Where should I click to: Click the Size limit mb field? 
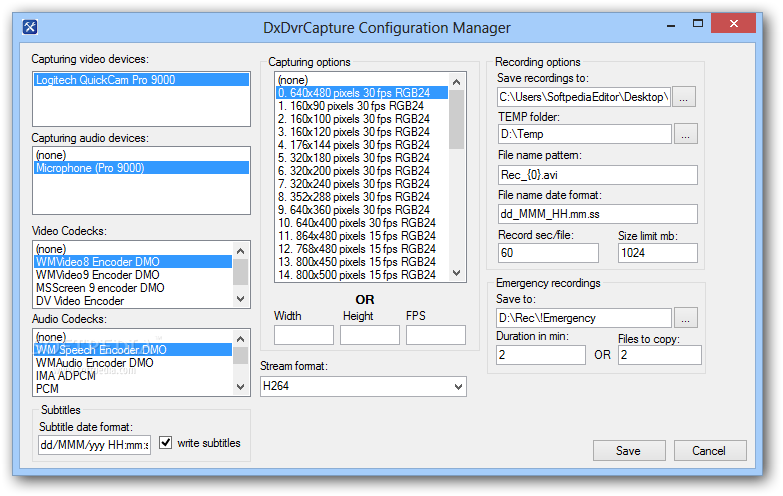pyautogui.click(x=658, y=253)
